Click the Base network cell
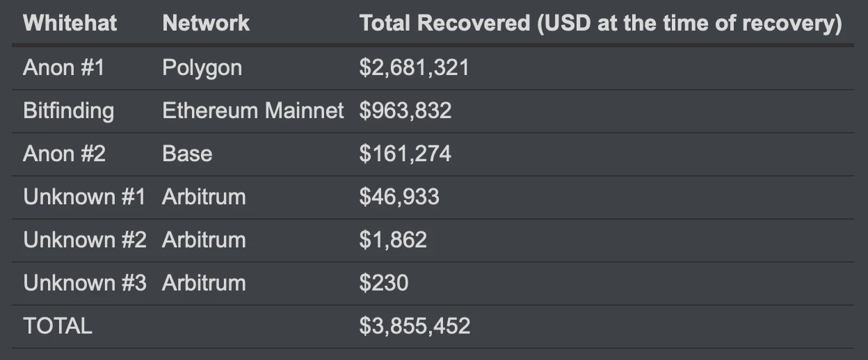This screenshot has height=360, width=868. 186,154
